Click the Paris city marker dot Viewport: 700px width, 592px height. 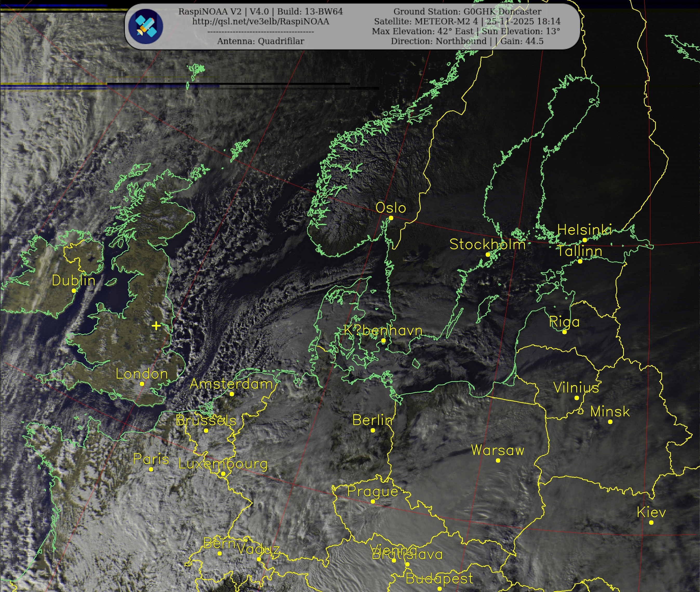pyautogui.click(x=151, y=469)
